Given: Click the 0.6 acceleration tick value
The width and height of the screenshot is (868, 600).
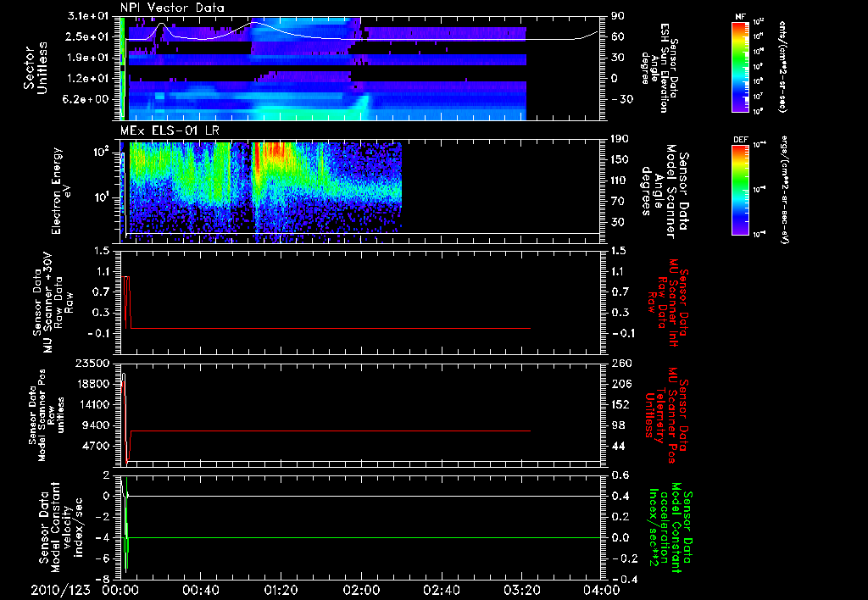Looking at the screenshot, I should (620, 475).
